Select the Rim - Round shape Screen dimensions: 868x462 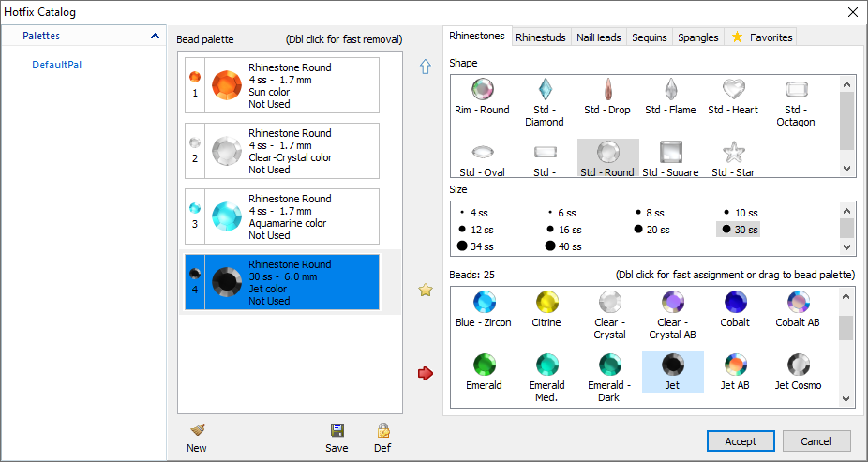482,97
